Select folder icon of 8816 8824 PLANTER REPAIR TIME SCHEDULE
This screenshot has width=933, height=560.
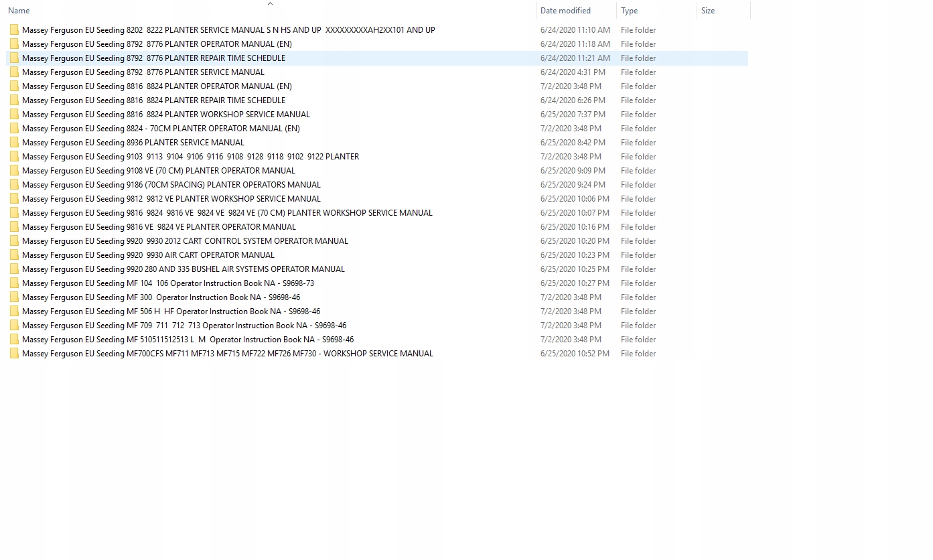pyautogui.click(x=14, y=100)
